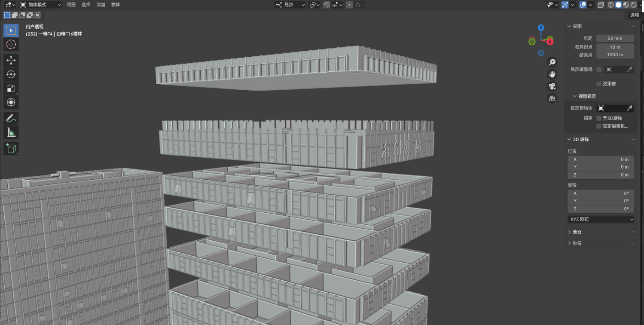Screen dimensions: 644x325
Task: Open the 物体模式 mode dropdown
Action: tap(41, 5)
